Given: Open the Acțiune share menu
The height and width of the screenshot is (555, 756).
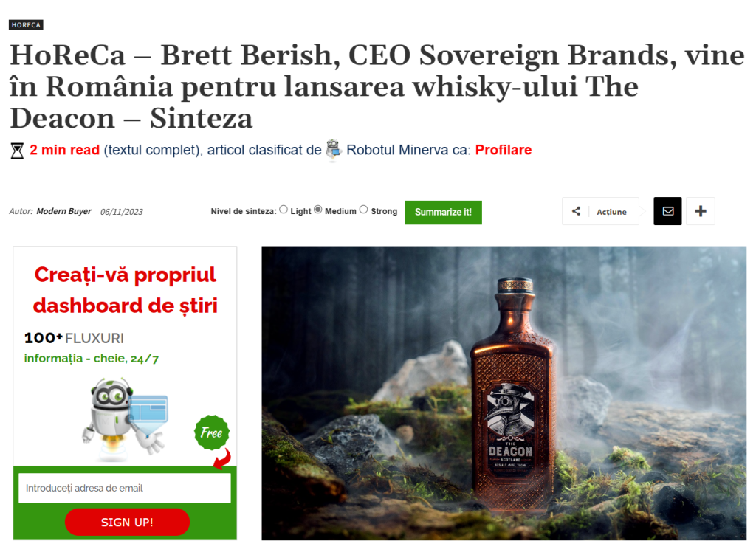Looking at the screenshot, I should [611, 212].
